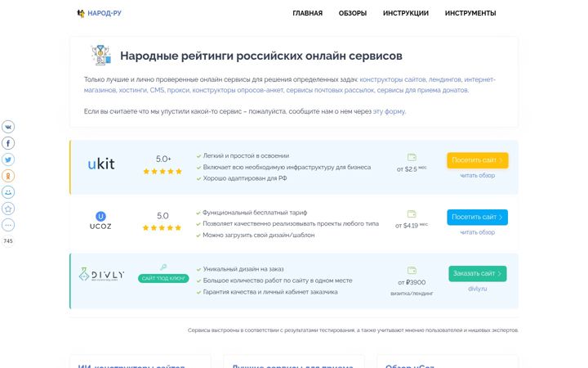Click Хорошо адаптирован для РФ text
The width and height of the screenshot is (588, 368).
[x=245, y=178]
